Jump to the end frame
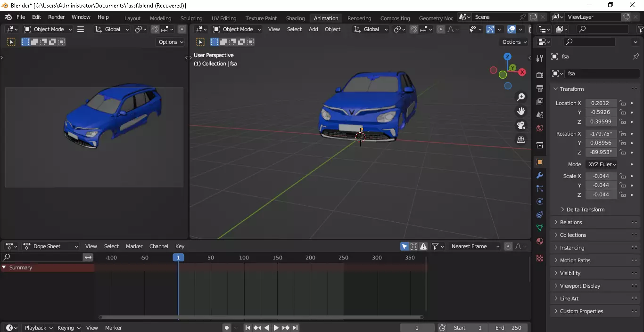This screenshot has width=644, height=332. tap(295, 328)
